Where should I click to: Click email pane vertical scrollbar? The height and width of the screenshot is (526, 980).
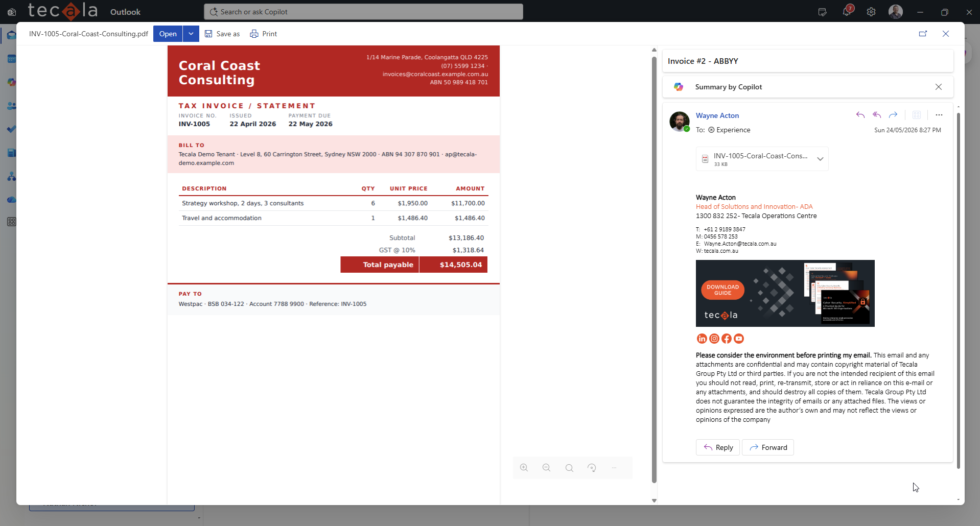tap(958, 290)
